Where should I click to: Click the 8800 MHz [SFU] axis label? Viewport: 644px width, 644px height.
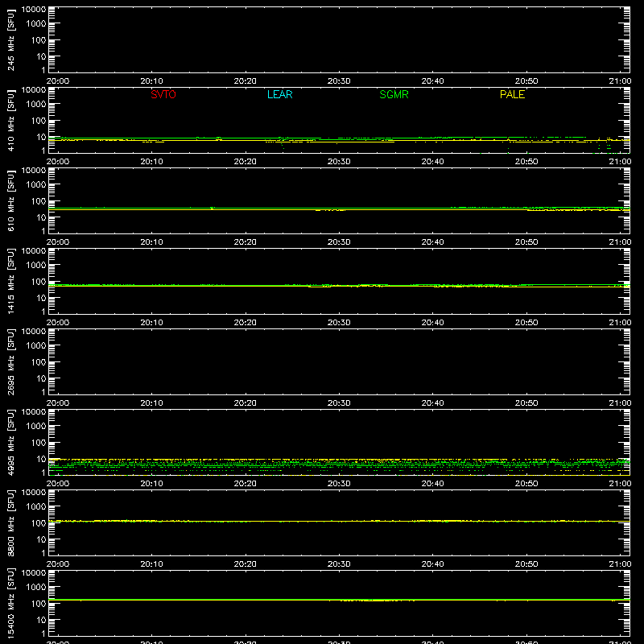[x=10, y=522]
